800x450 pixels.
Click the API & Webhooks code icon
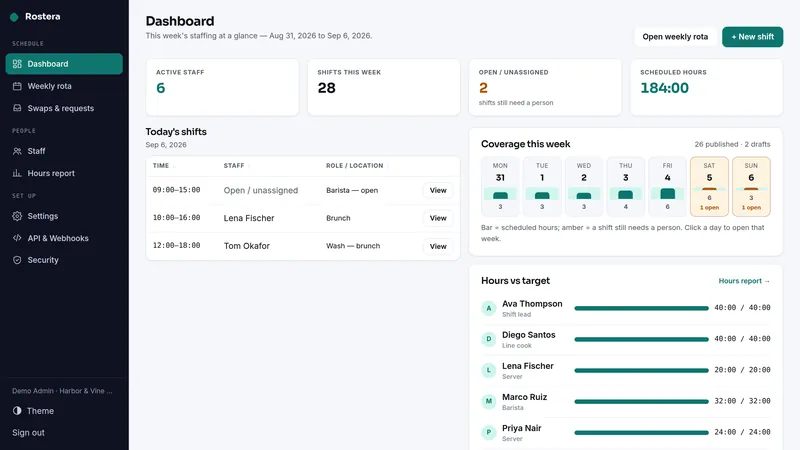point(17,238)
